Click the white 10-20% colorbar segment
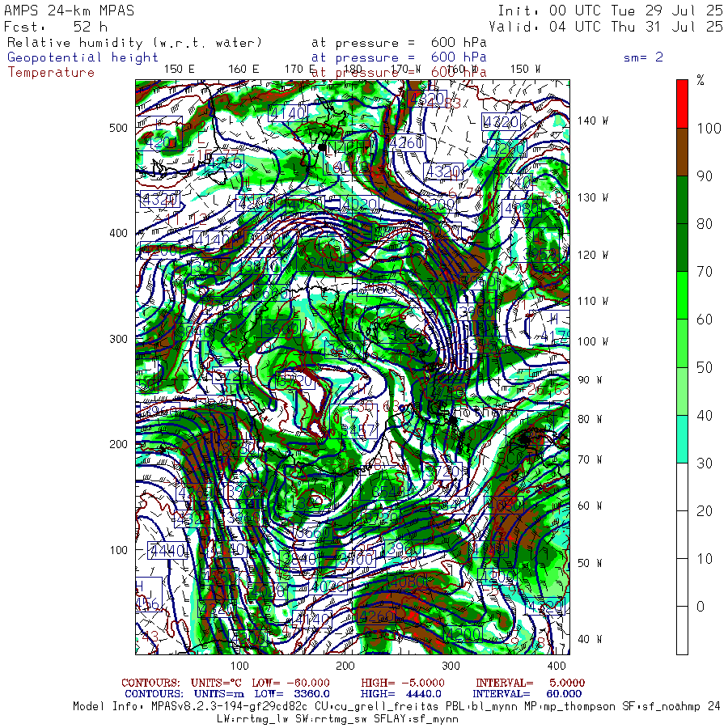Image resolution: width=728 pixels, height=728 pixels. (x=682, y=535)
